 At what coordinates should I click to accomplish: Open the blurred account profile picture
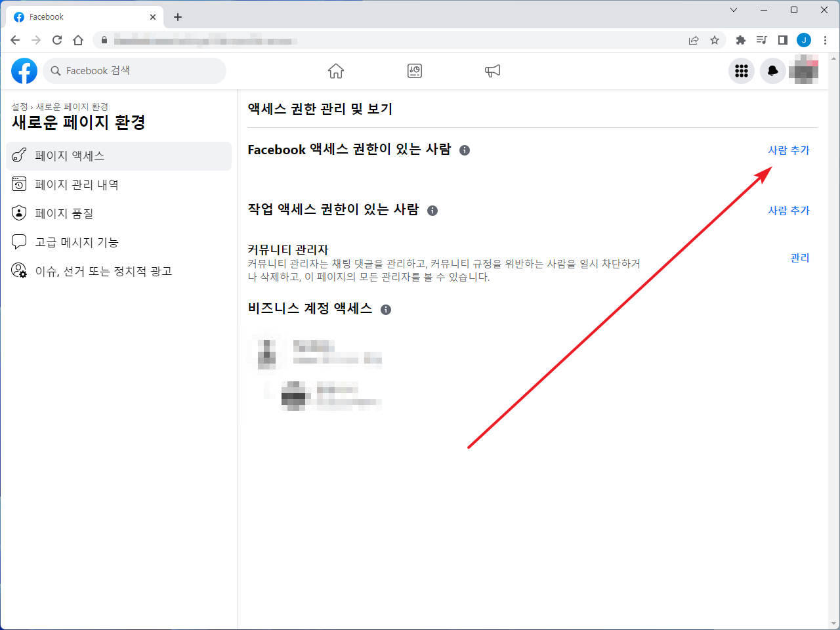[x=804, y=70]
